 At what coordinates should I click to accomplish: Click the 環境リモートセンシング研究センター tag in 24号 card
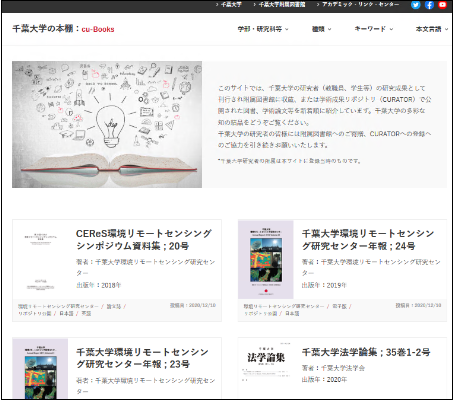tap(284, 306)
